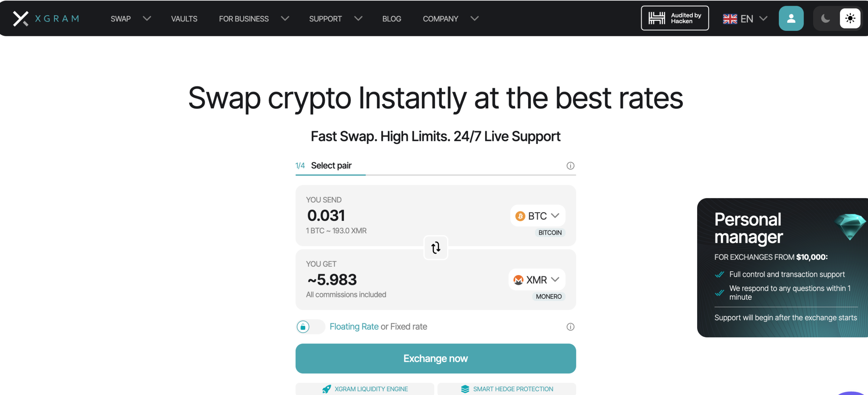Open the EN language selector
Viewport: 868px width, 395px height.
click(x=746, y=18)
